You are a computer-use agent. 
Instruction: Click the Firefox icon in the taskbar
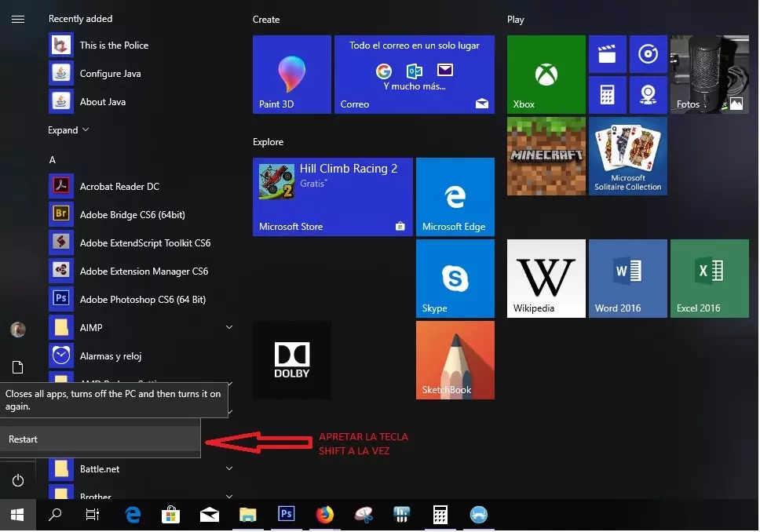324,515
